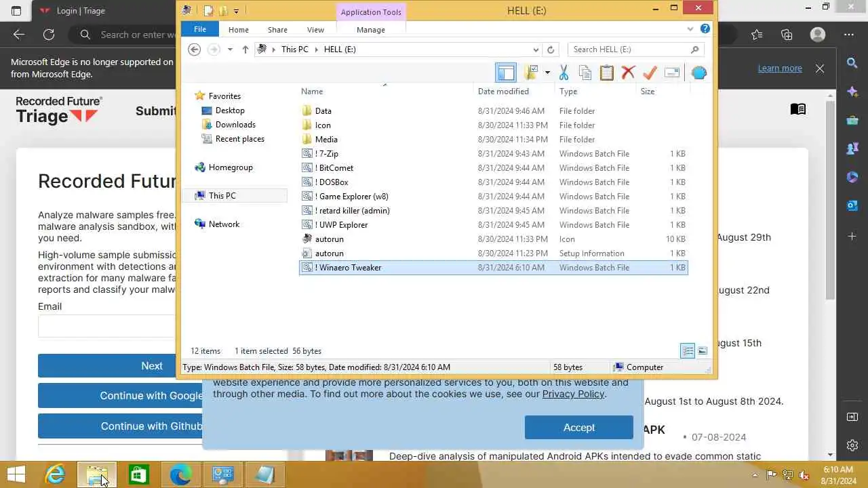This screenshot has width=868, height=488.
Task: Switch to the View ribbon tab
Action: click(x=315, y=30)
